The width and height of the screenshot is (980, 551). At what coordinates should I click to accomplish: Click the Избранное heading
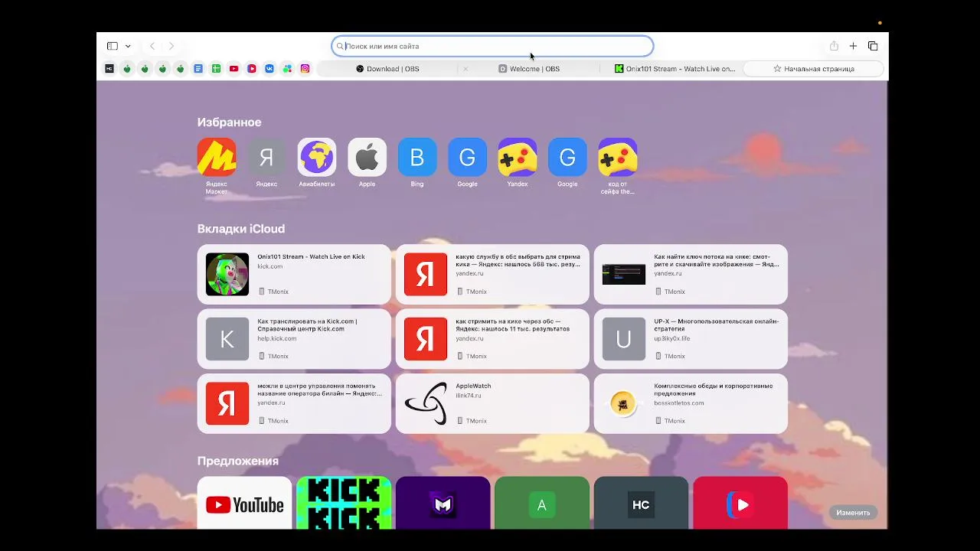click(229, 122)
